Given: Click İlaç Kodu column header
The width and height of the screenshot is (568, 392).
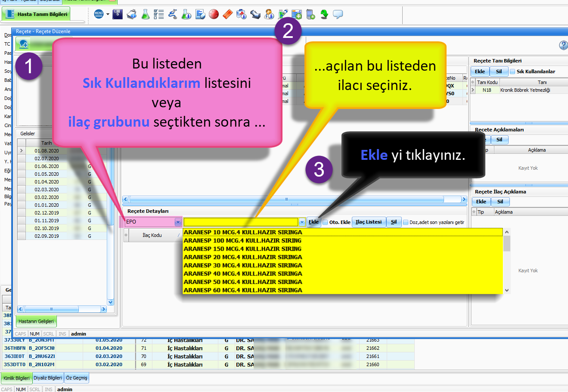Looking at the screenshot, I should pos(155,235).
